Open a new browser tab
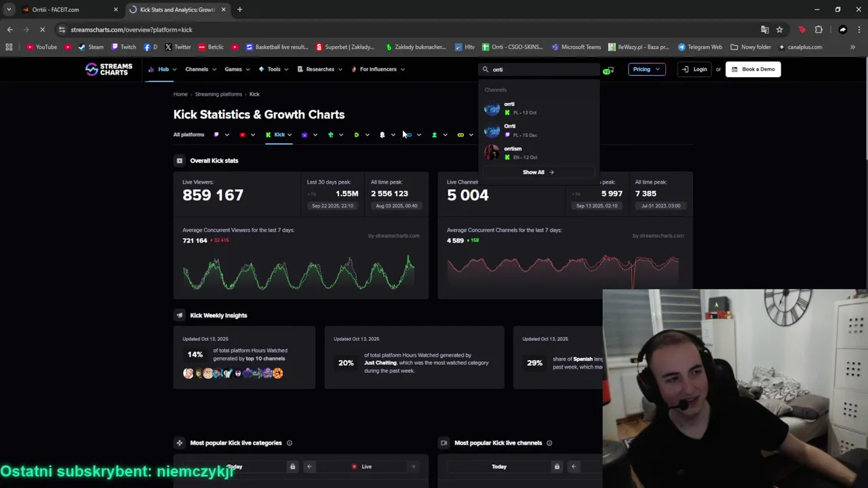This screenshot has width=868, height=488. [239, 9]
